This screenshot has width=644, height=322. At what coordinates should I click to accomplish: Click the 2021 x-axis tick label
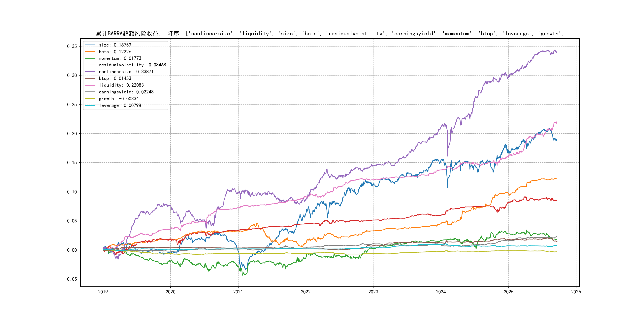(x=238, y=292)
